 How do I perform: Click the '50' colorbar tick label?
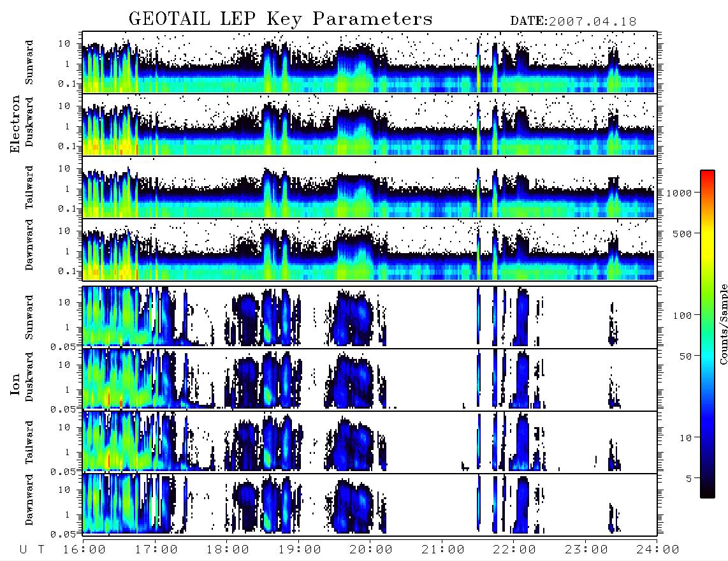click(x=686, y=356)
